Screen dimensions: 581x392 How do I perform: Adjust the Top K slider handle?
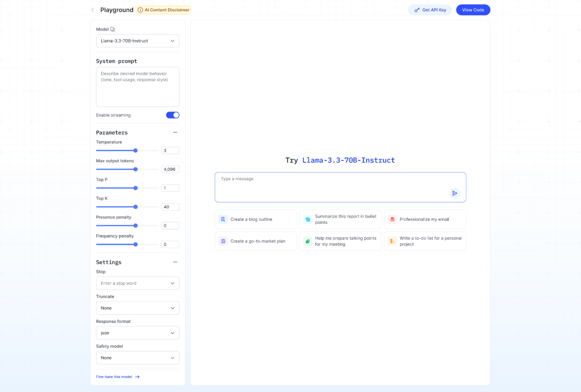pyautogui.click(x=135, y=207)
